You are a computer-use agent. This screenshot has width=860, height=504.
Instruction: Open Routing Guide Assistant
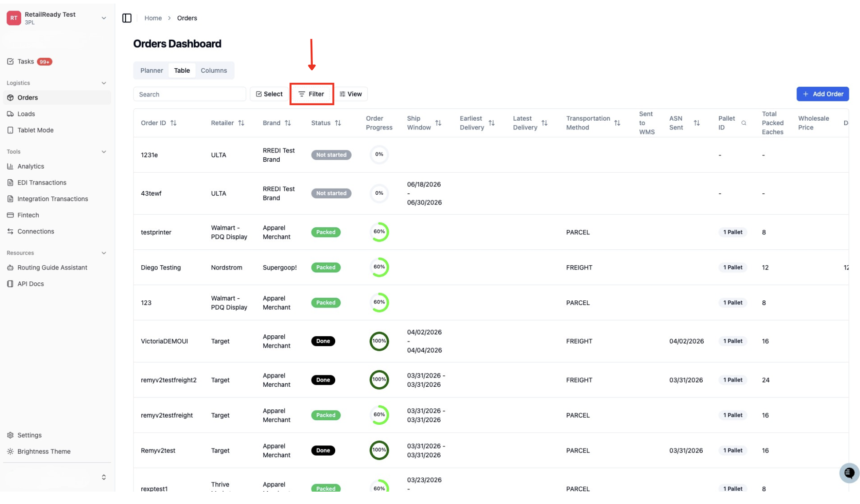pos(52,268)
